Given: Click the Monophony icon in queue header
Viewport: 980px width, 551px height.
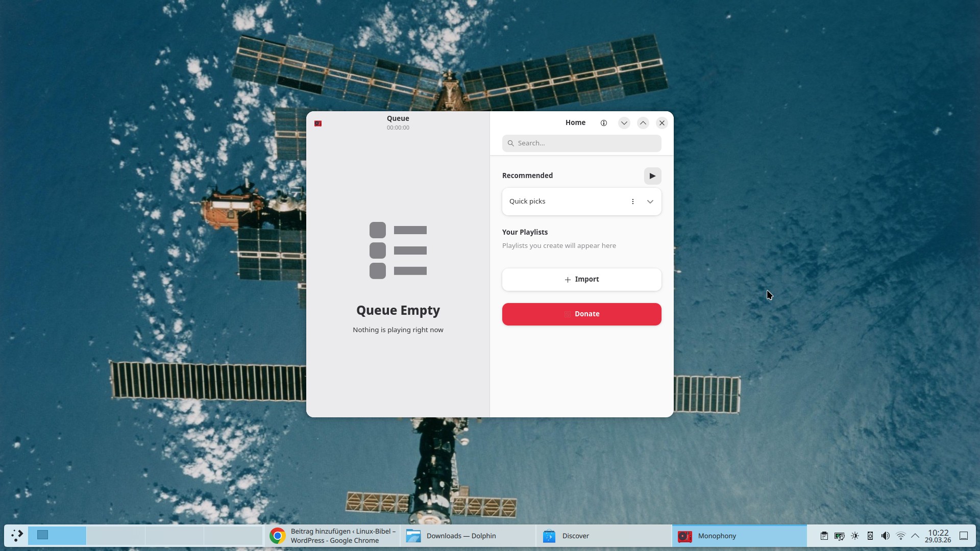Looking at the screenshot, I should [x=318, y=123].
